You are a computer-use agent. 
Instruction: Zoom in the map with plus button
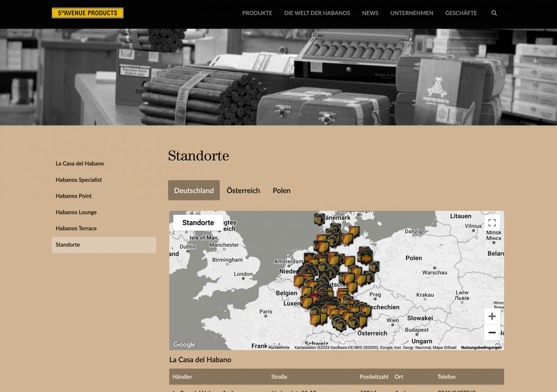tap(492, 316)
